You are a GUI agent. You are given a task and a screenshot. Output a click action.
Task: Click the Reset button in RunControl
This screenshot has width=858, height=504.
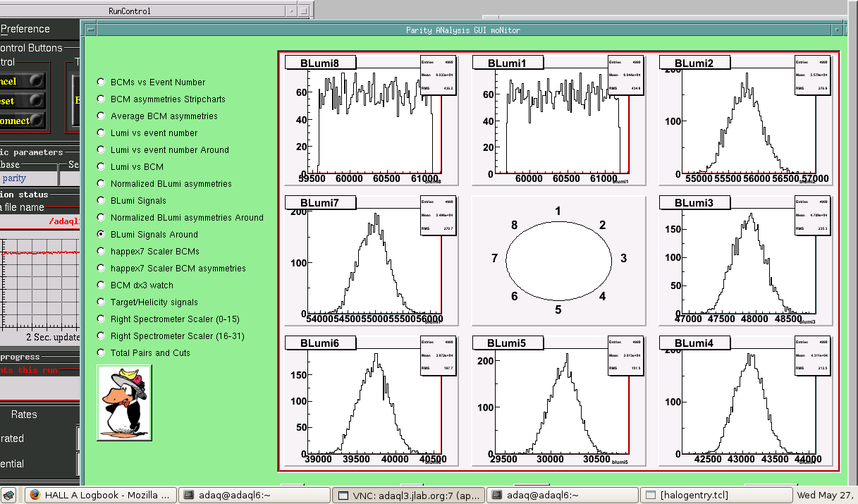coord(23,101)
